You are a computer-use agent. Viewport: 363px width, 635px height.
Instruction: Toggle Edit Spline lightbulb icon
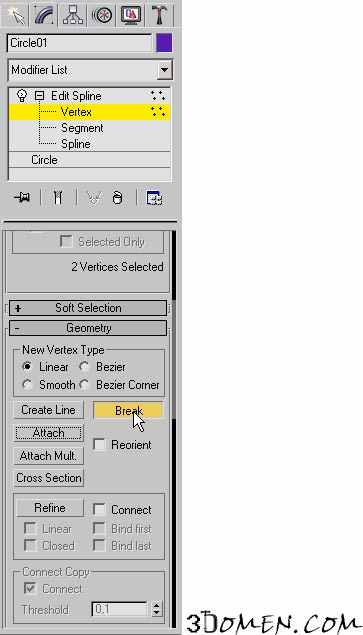(22, 96)
